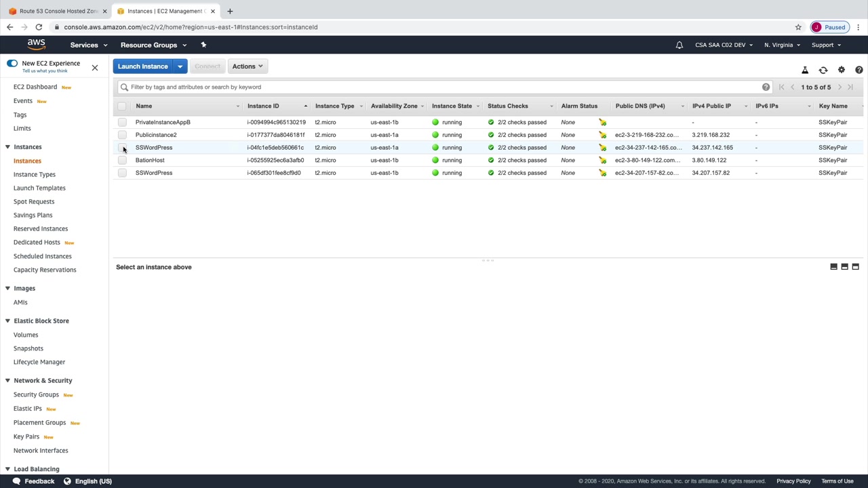868x488 pixels.
Task: Close the EC2 sidebar navigation panel
Action: [95, 68]
